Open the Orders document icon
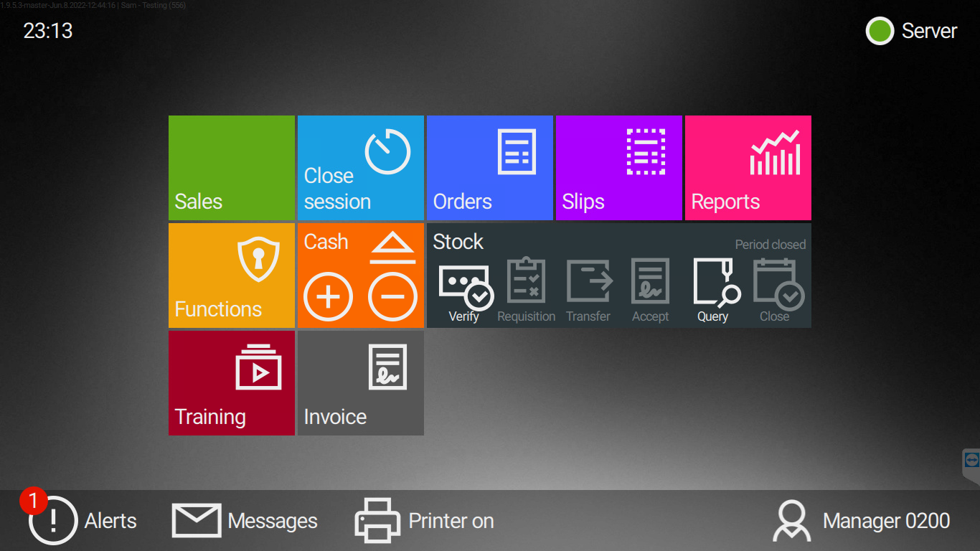 click(x=517, y=151)
